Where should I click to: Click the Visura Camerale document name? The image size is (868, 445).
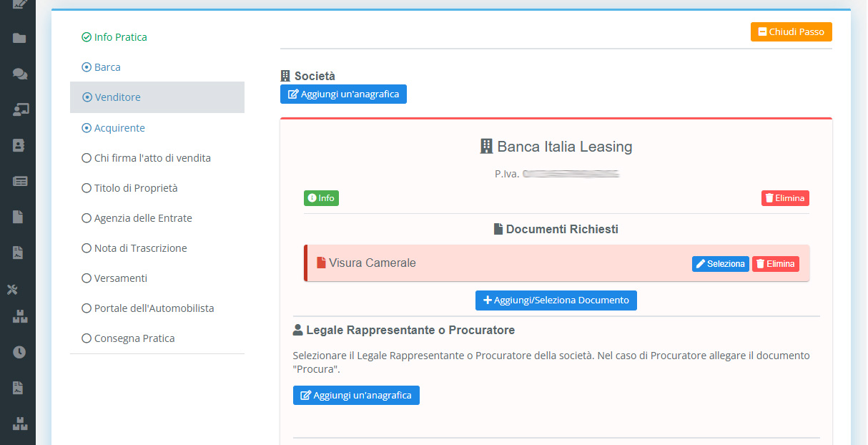pos(373,263)
